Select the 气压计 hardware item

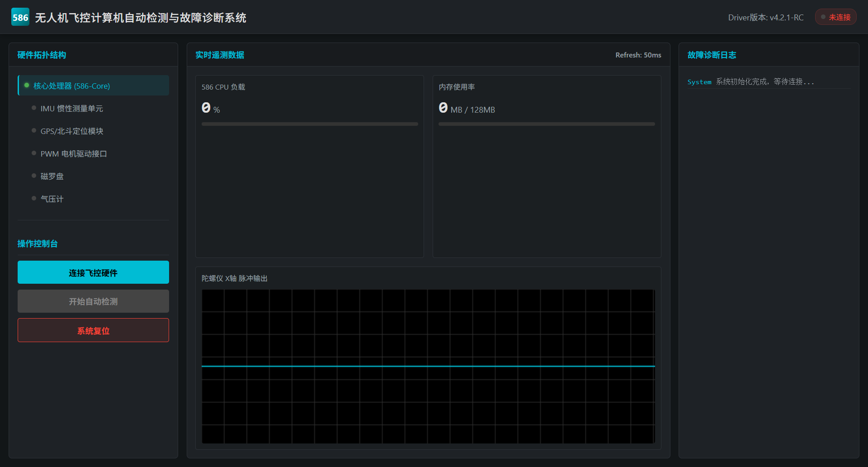52,199
